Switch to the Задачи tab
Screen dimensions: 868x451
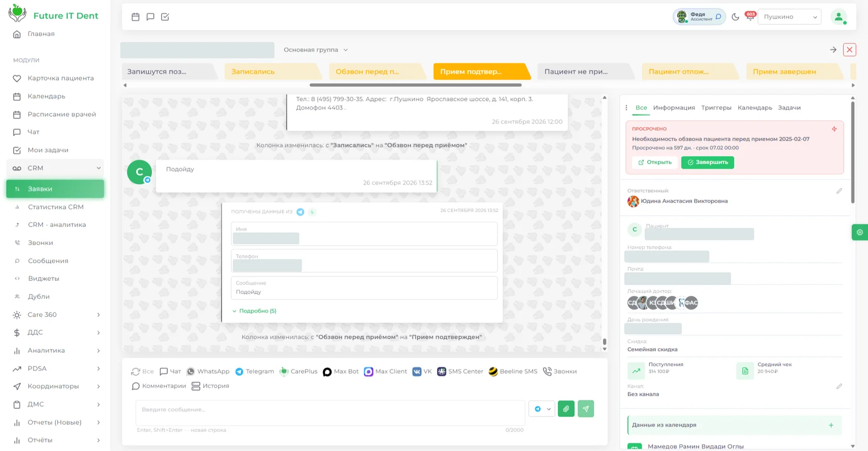click(789, 108)
